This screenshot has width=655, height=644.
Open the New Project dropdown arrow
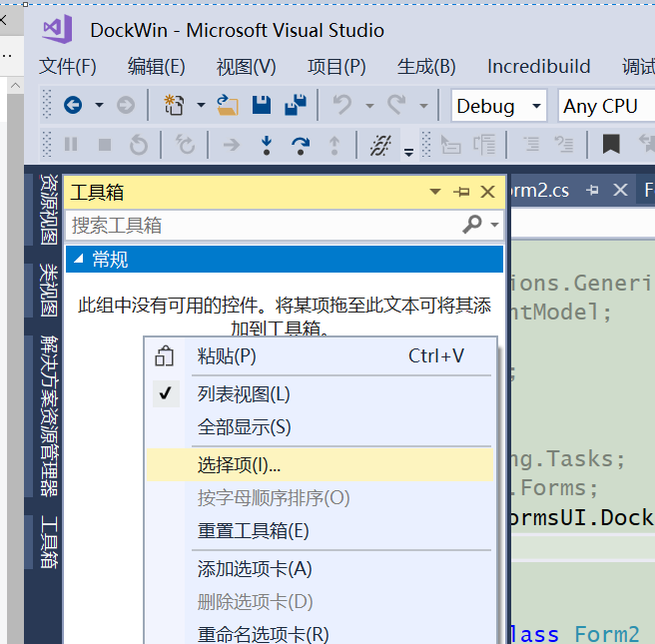pos(201,105)
